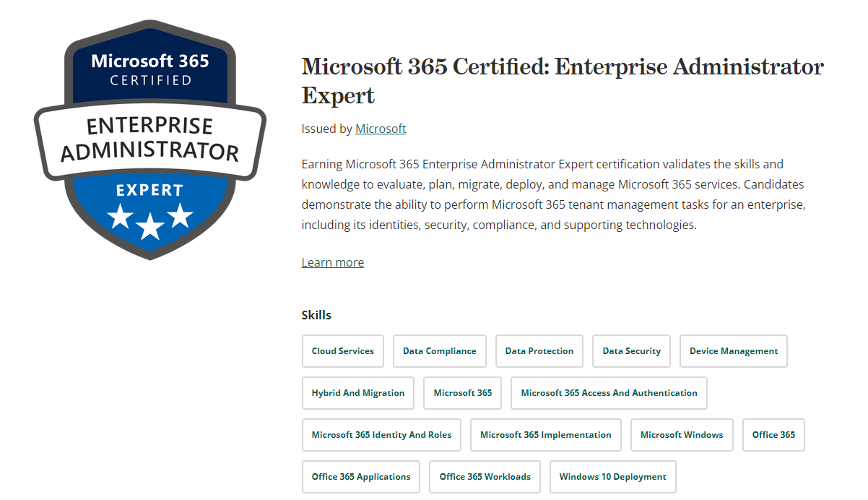Click the Device Management skill tag

coord(733,351)
